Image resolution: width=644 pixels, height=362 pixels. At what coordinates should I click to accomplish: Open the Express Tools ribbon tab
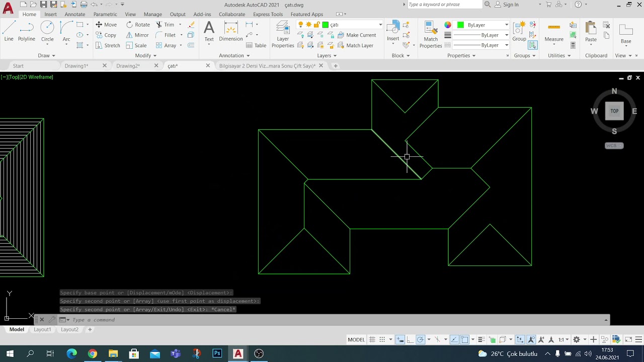click(268, 14)
